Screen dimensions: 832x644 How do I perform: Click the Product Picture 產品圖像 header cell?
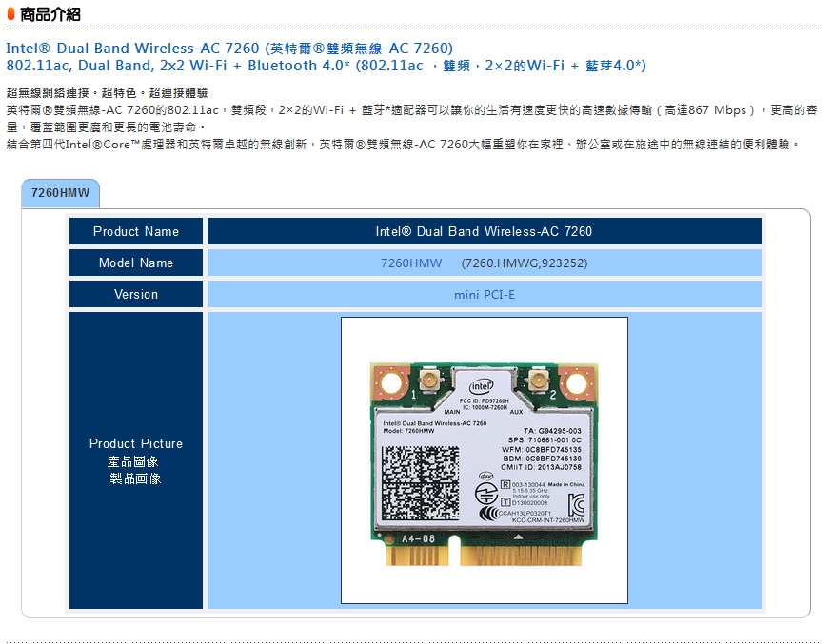(136, 460)
